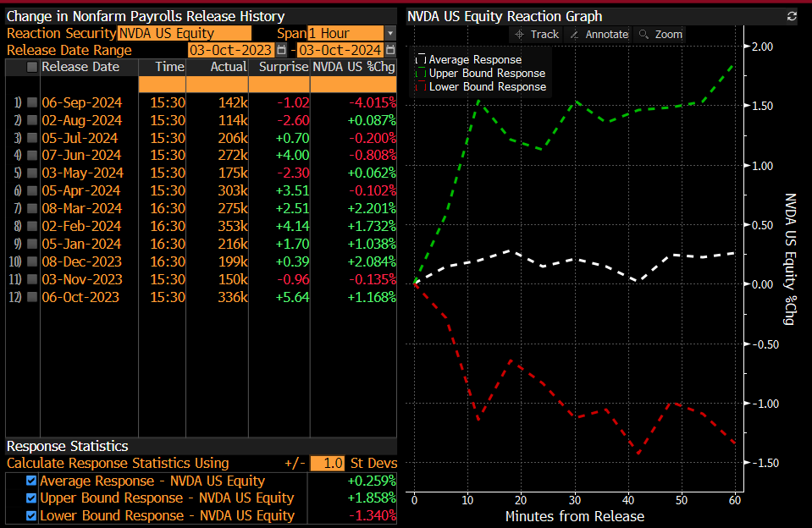Click the orange filter cell under NVDA US %Chg
This screenshot has height=528, width=812.
coord(354,85)
